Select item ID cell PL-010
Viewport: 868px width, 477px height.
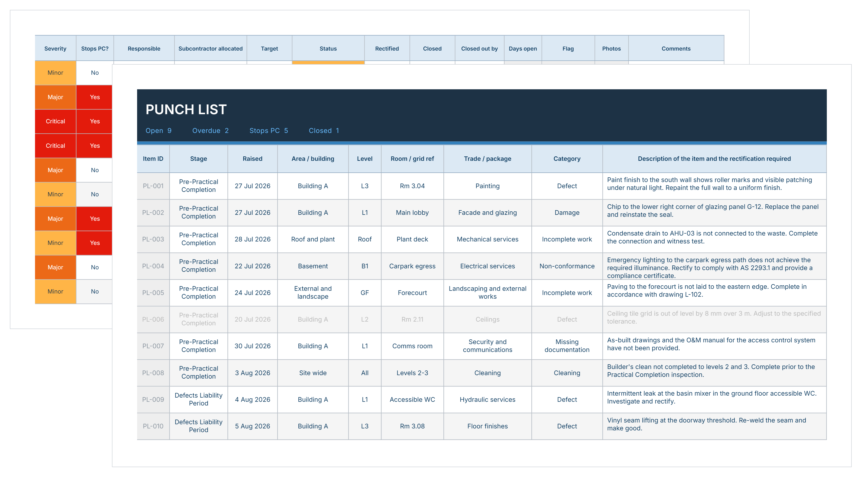[x=153, y=426]
